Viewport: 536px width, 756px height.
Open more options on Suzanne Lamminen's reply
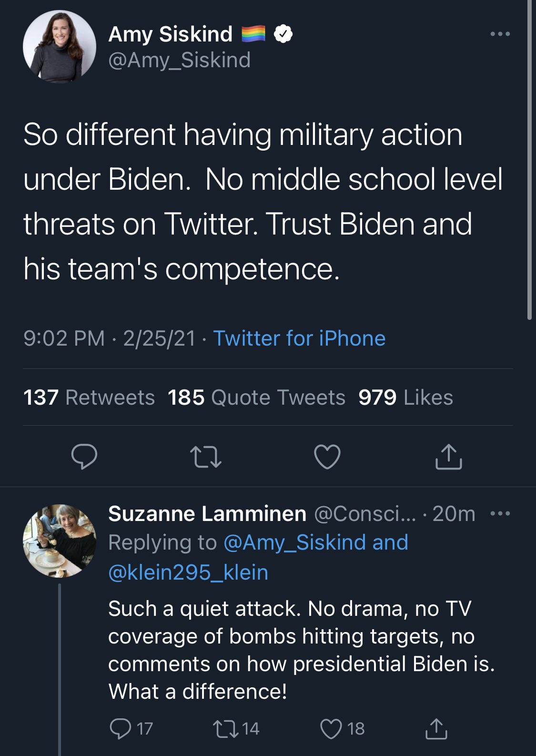500,514
